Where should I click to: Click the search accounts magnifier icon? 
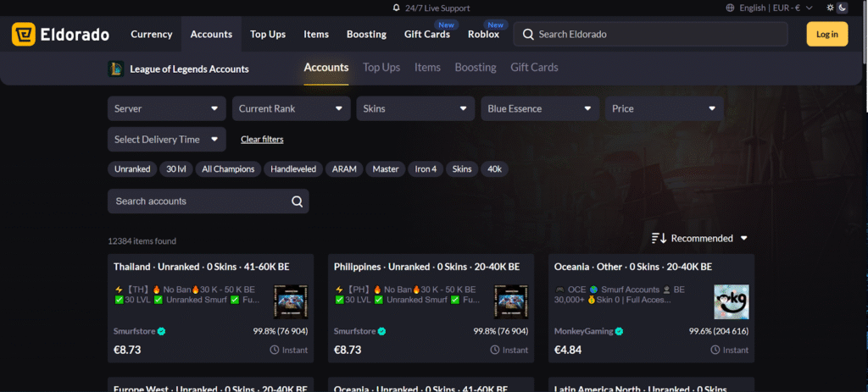pos(297,202)
